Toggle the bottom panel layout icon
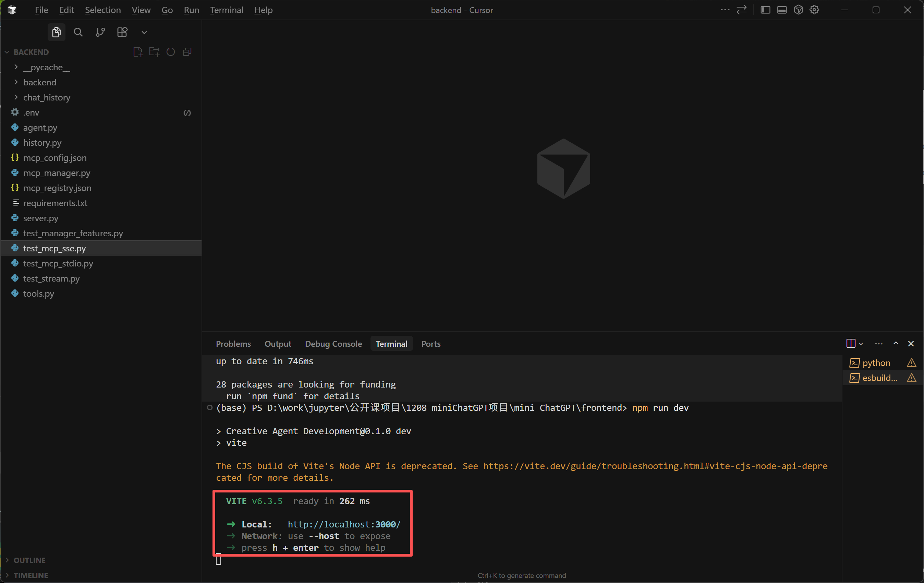 (782, 10)
